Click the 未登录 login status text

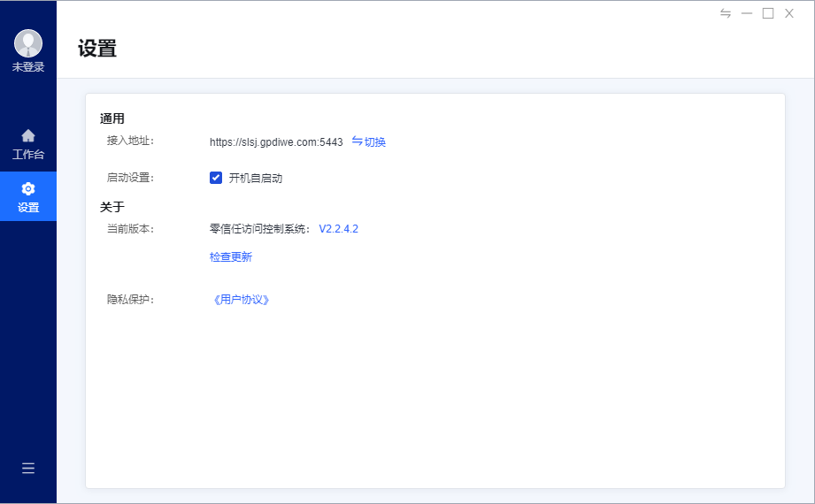point(28,67)
